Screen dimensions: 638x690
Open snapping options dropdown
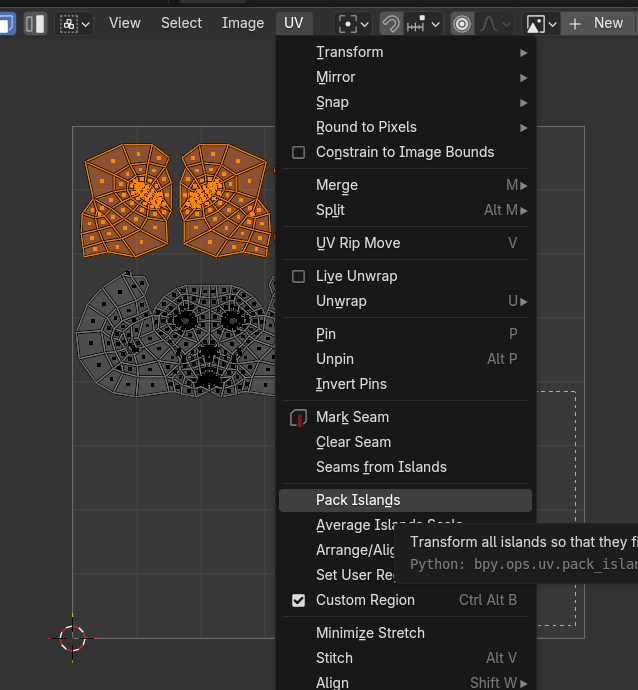pos(423,24)
